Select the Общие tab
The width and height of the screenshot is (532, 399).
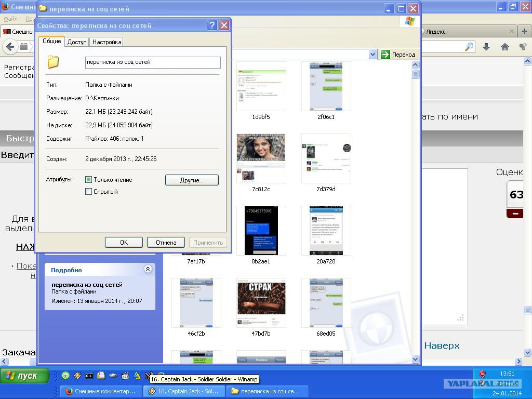51,41
